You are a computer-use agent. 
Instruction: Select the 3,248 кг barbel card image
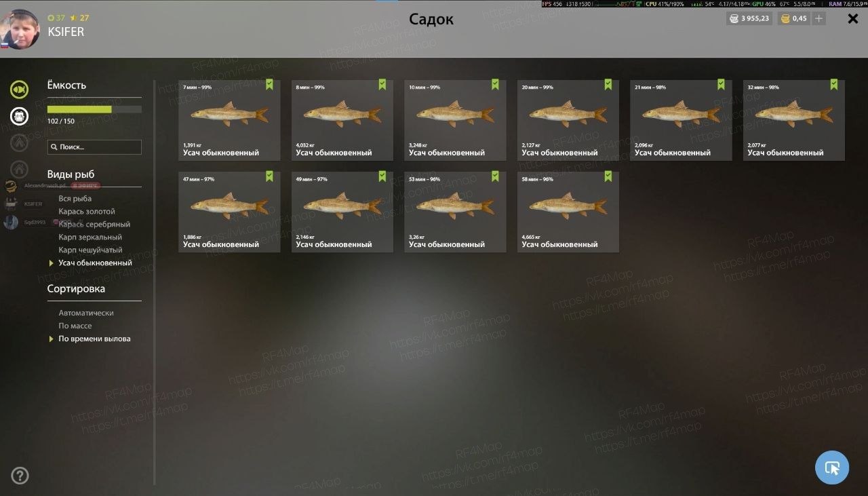point(455,114)
